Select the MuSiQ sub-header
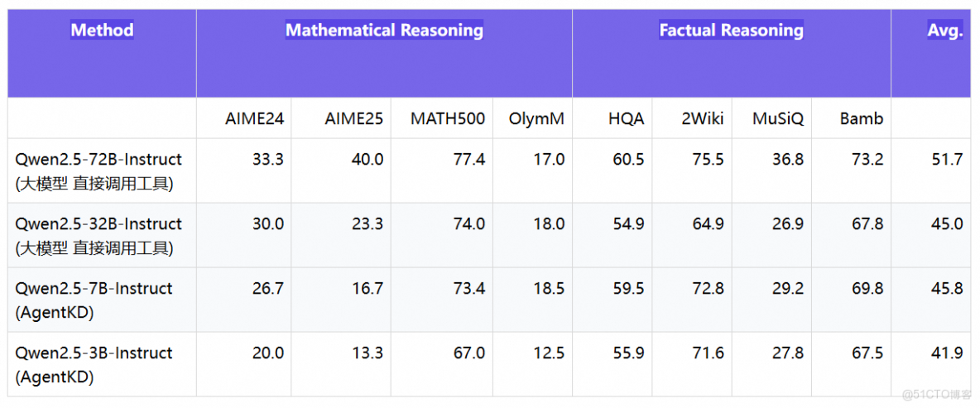Viewport: 980px width, 408px height. click(x=777, y=118)
